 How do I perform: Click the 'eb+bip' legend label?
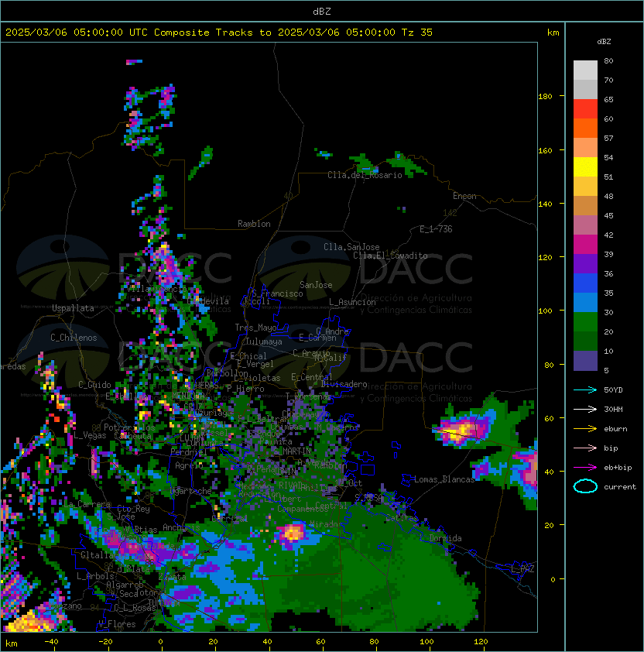point(618,468)
